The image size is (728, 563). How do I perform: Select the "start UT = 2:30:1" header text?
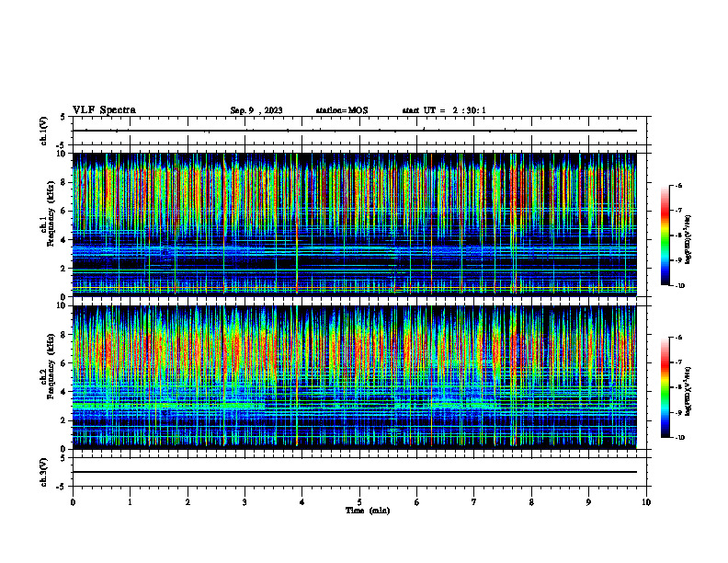coord(444,110)
